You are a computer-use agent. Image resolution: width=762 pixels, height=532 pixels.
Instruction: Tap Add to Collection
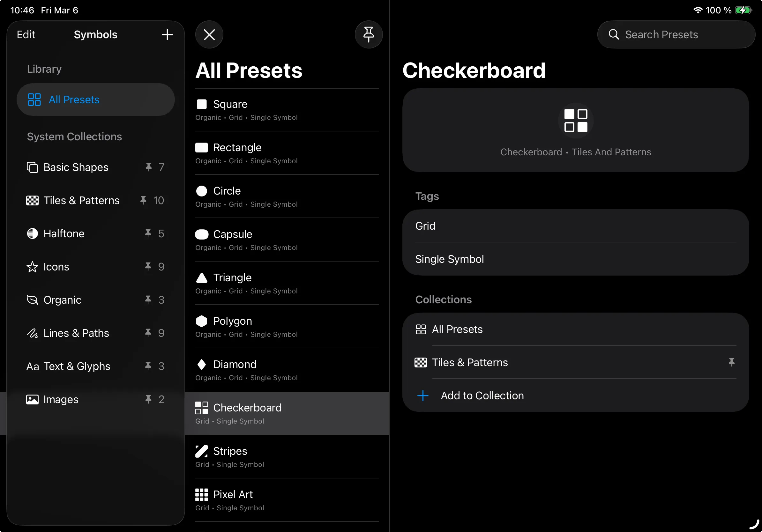[x=482, y=395]
